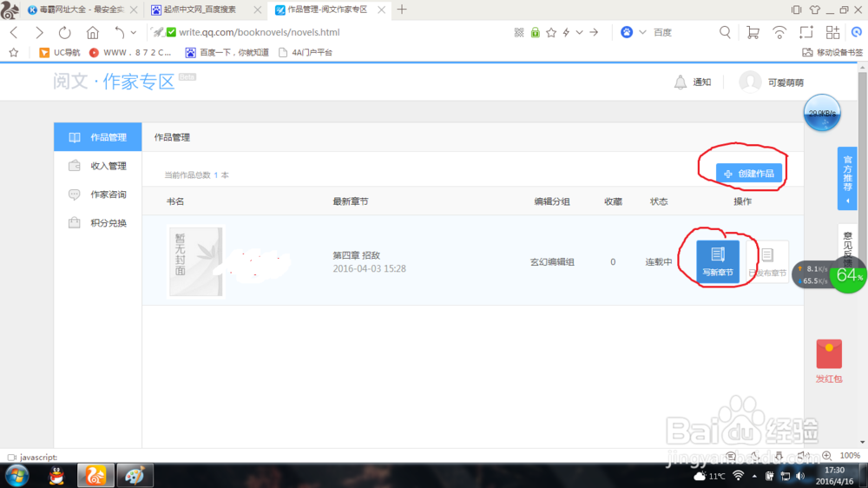This screenshot has height=488, width=868.
Task: Click the 已发布章节 button
Action: click(767, 261)
